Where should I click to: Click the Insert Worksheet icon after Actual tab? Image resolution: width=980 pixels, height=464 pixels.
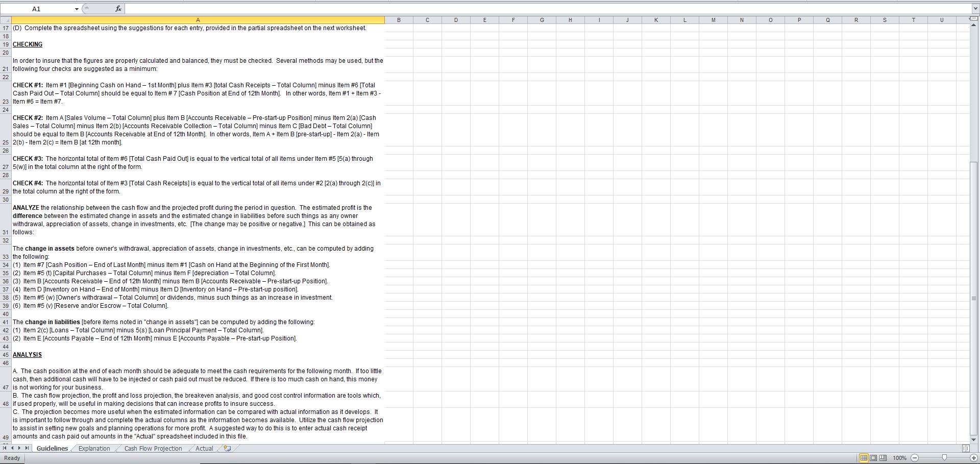226,448
